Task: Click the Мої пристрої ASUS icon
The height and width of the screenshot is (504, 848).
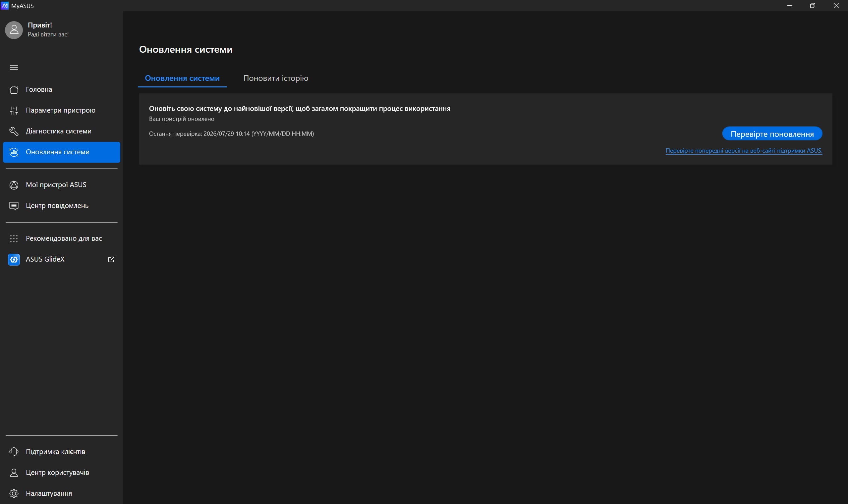Action: tap(14, 185)
